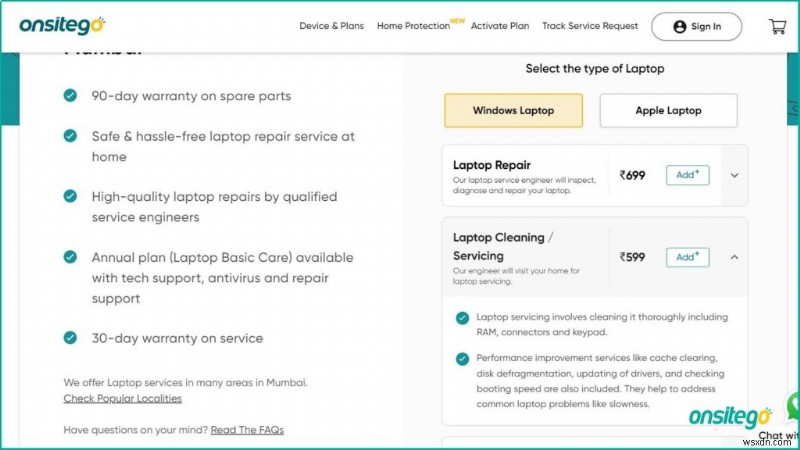
Task: Click checkmark icon beside 30-day warranty on service
Action: coord(70,338)
